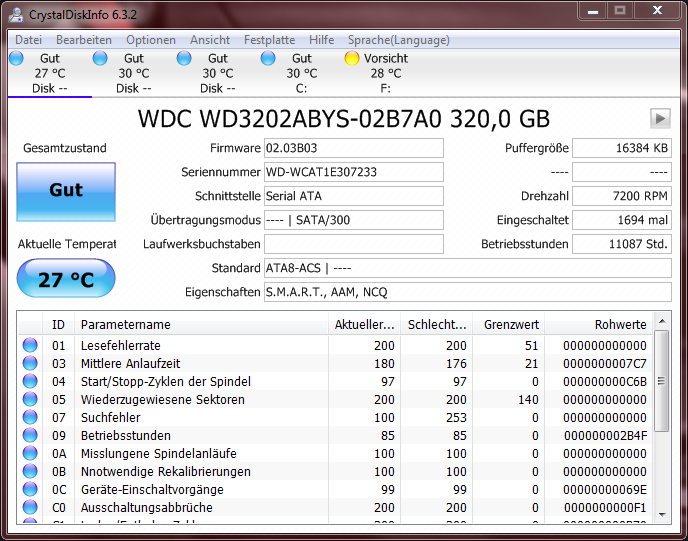Click raw value 000000000C6B

[x=605, y=382]
